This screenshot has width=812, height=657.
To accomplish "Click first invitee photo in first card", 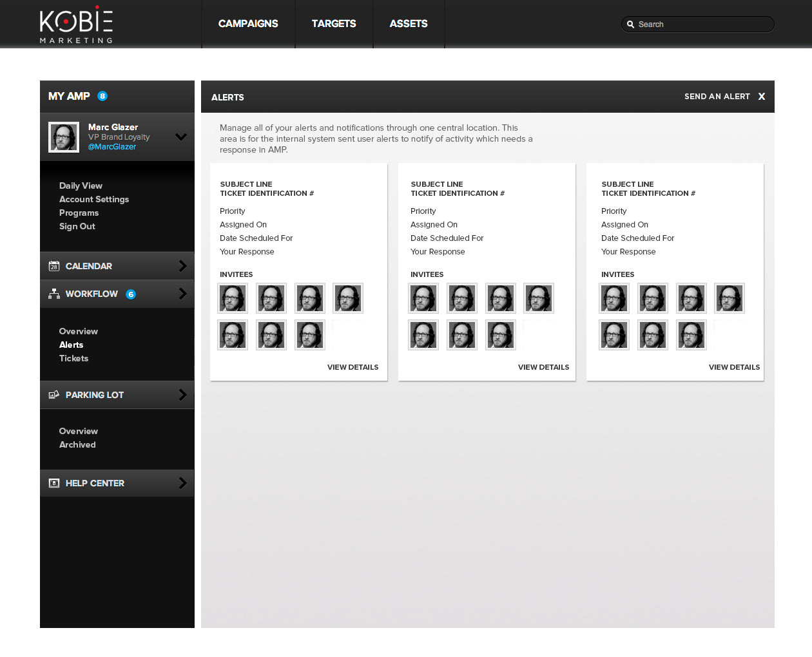I will (233, 298).
